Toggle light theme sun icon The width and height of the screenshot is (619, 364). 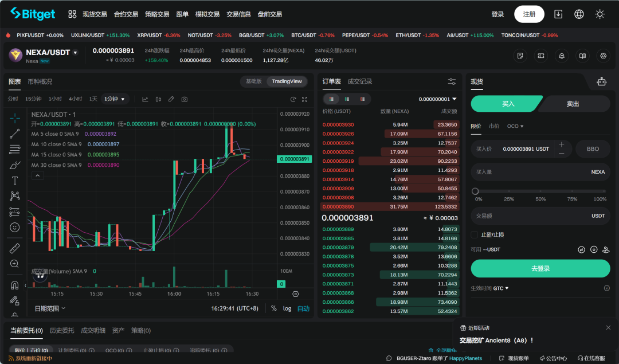(600, 14)
